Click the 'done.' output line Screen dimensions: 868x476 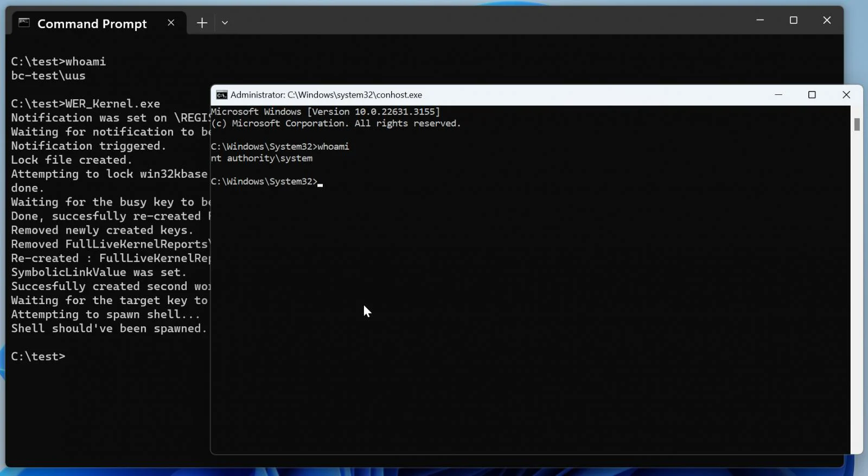click(28, 188)
